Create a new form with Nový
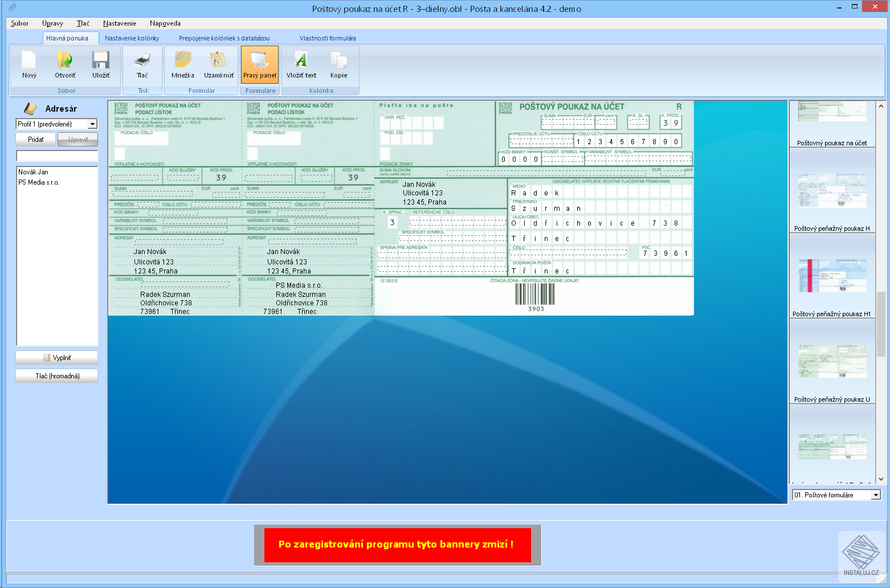Screen dimensions: 890x588 point(29,65)
